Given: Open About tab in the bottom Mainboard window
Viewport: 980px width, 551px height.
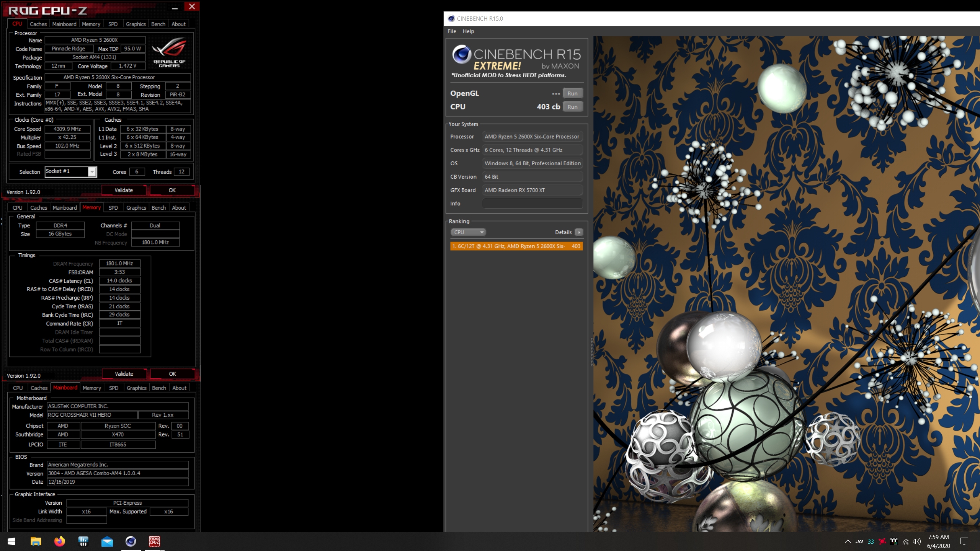Looking at the screenshot, I should [180, 388].
